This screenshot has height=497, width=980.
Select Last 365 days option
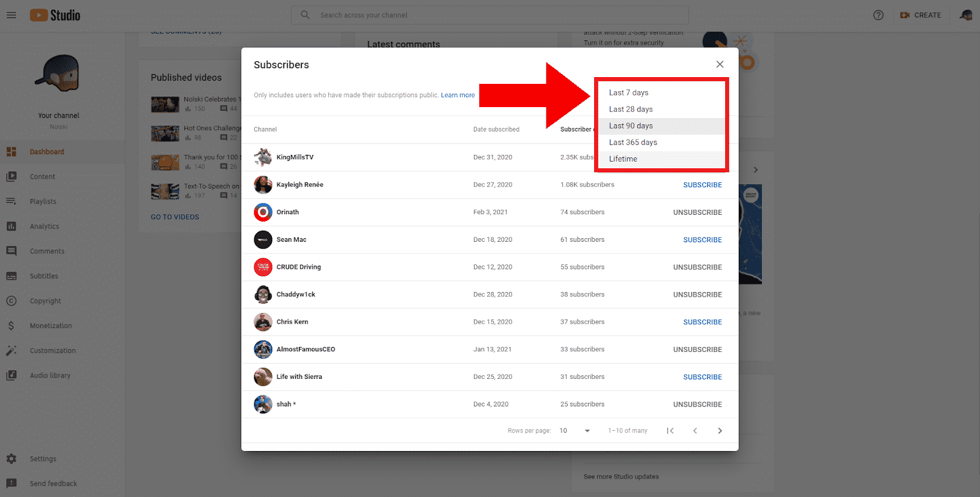pos(661,142)
